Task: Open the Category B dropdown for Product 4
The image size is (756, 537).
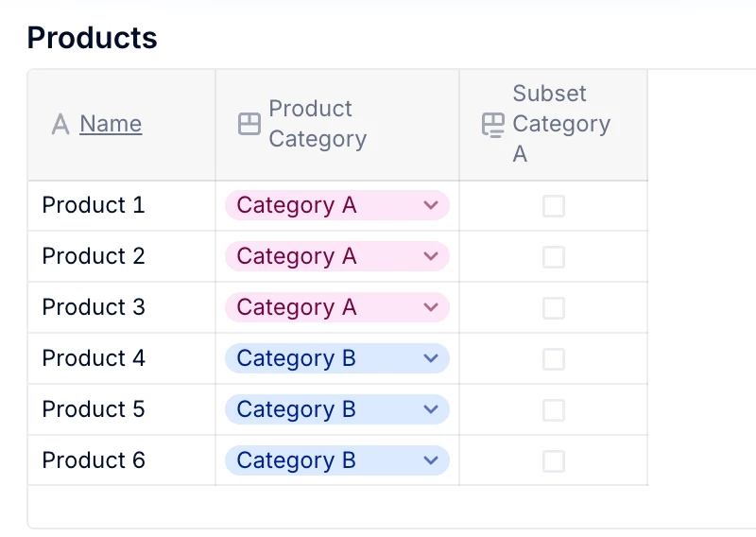Action: coord(431,359)
